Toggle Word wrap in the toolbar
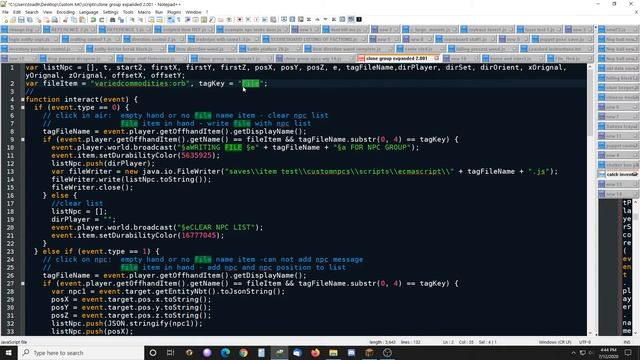This screenshot has width=640, height=360. [x=171, y=20]
